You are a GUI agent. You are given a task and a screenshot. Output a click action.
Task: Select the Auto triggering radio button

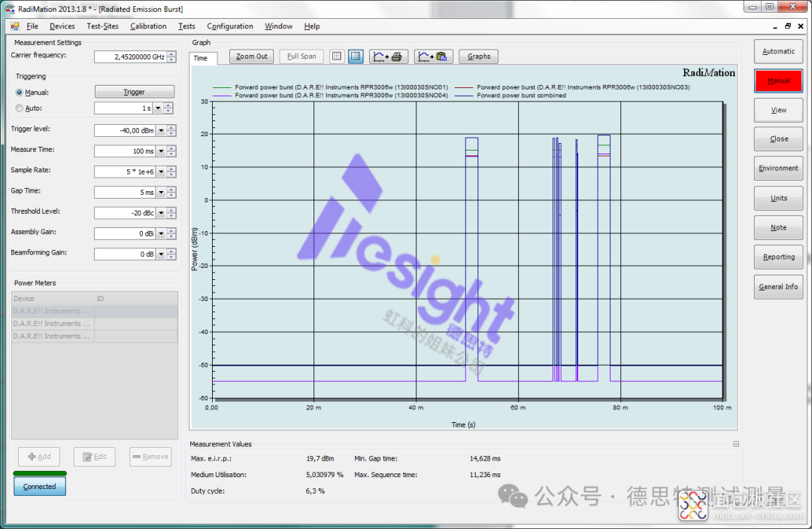pos(20,108)
